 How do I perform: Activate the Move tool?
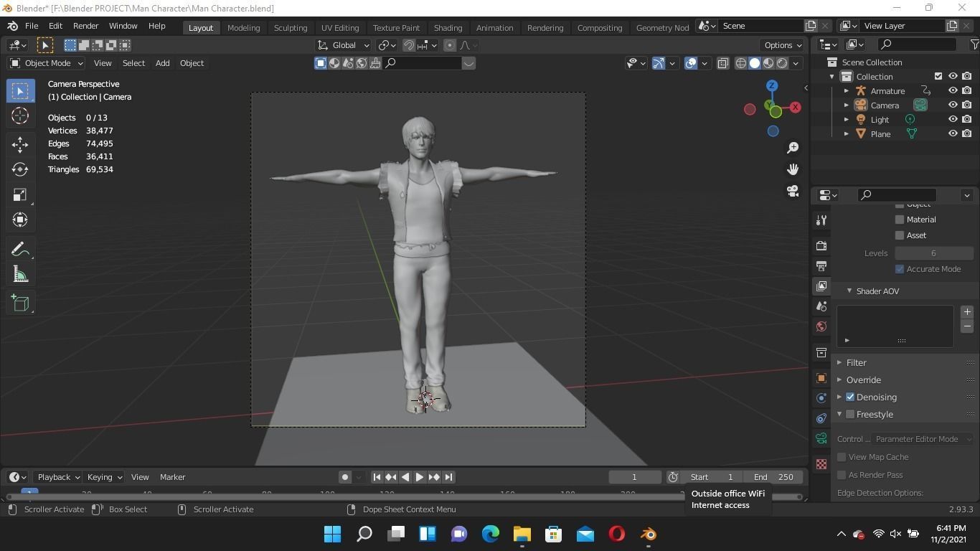point(20,144)
